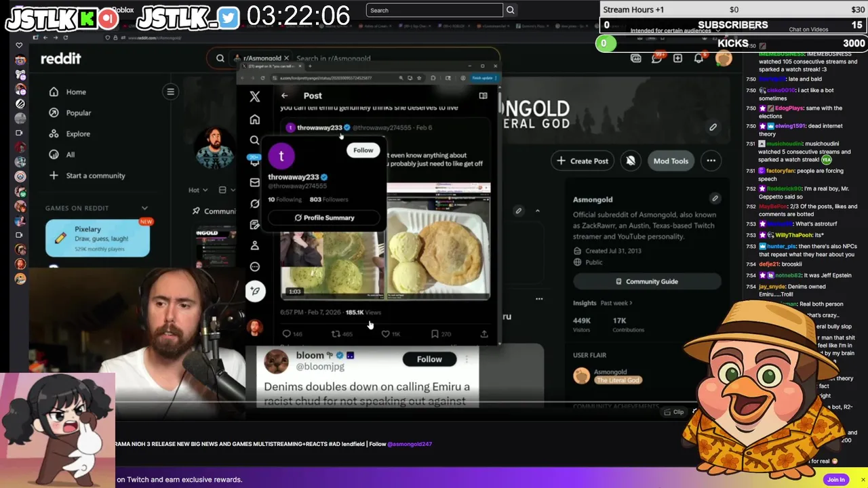The width and height of the screenshot is (868, 488).
Task: Open the reader view icon beside Post
Action: coord(483,96)
